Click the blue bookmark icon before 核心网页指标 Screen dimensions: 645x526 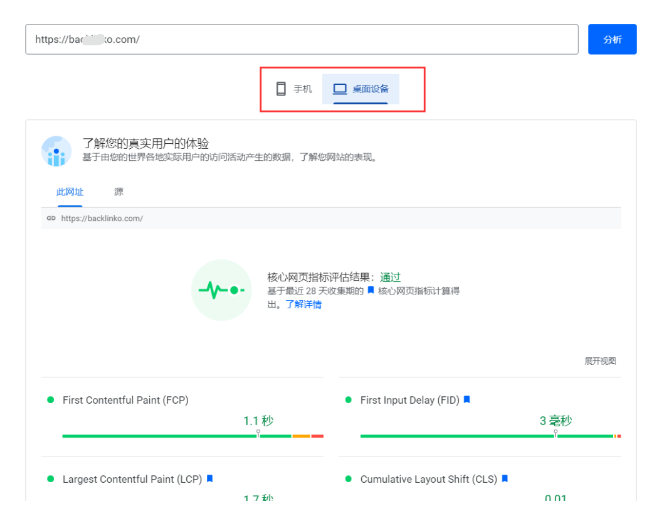[x=370, y=290]
